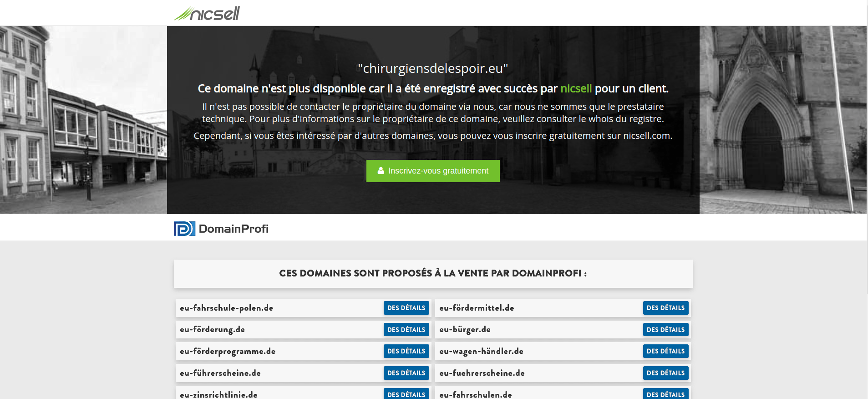The image size is (868, 399).
Task: Open the green nicsell link in headline
Action: pos(576,88)
